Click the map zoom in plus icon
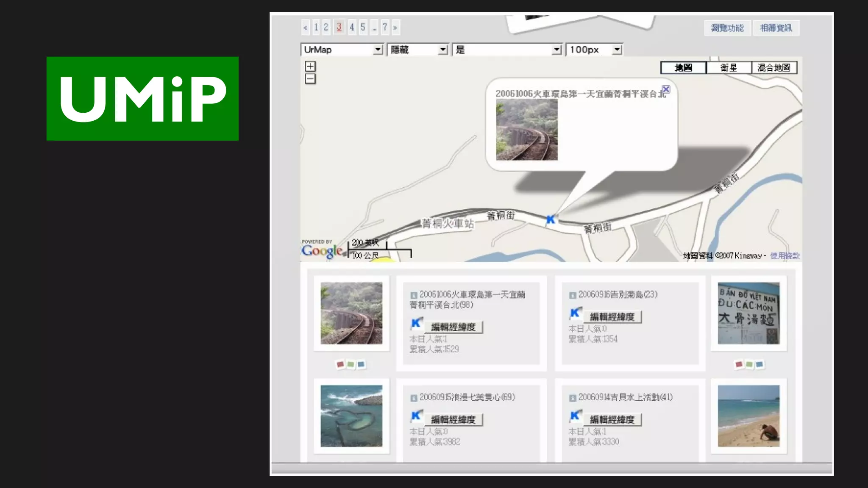868x488 pixels. (x=310, y=67)
